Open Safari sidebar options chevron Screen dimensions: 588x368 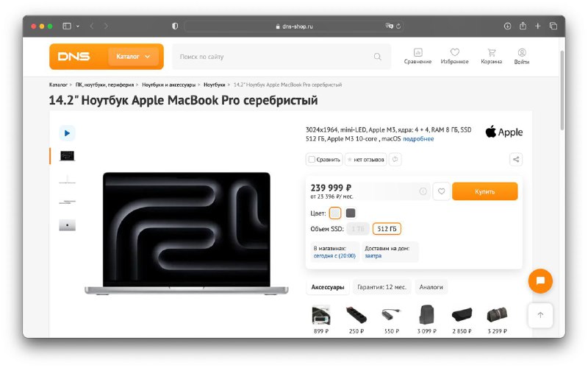(x=78, y=26)
